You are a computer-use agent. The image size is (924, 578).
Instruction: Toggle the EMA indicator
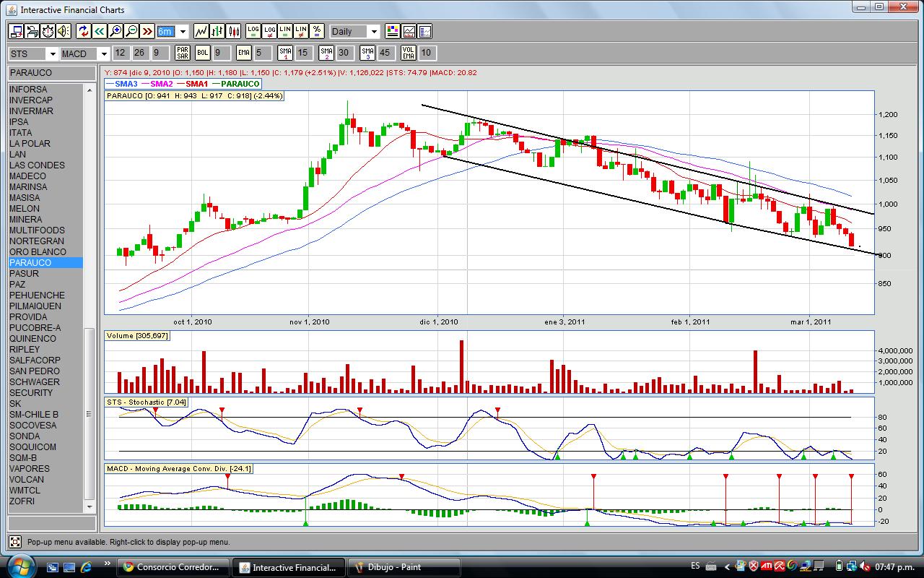[x=243, y=53]
